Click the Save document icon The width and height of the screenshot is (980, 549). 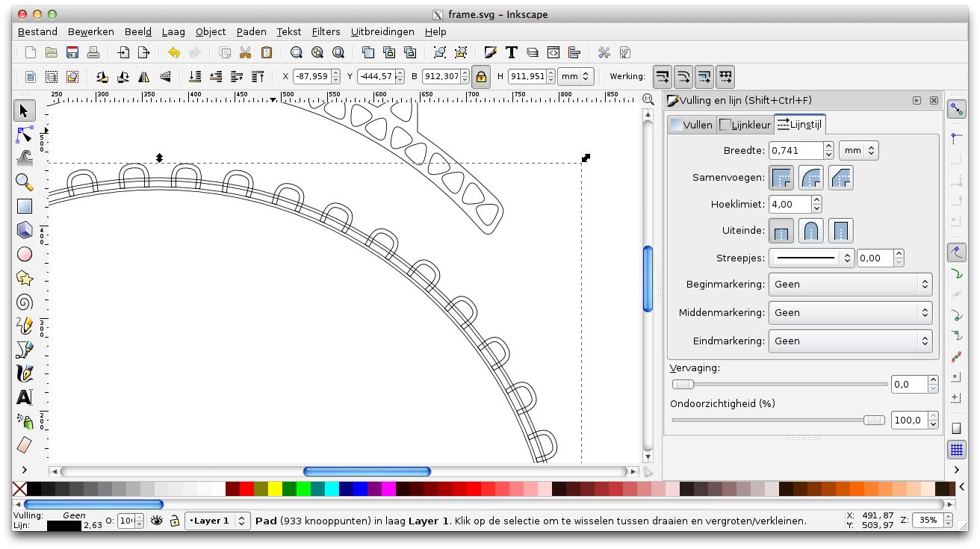[x=72, y=52]
